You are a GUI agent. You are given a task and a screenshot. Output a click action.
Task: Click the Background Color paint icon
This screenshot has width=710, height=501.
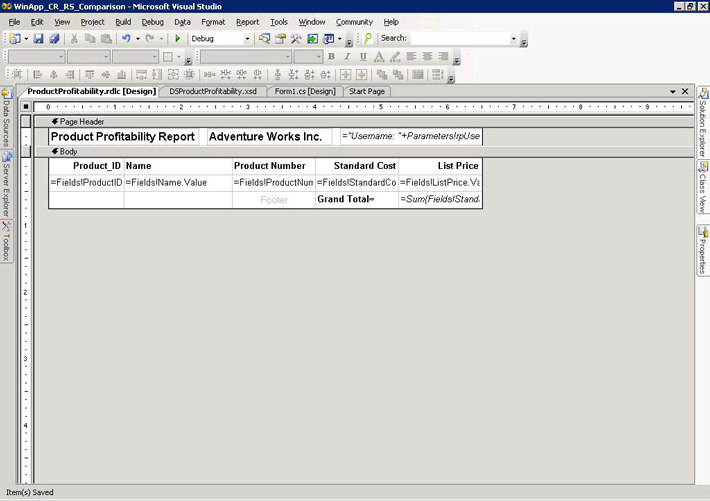(395, 57)
